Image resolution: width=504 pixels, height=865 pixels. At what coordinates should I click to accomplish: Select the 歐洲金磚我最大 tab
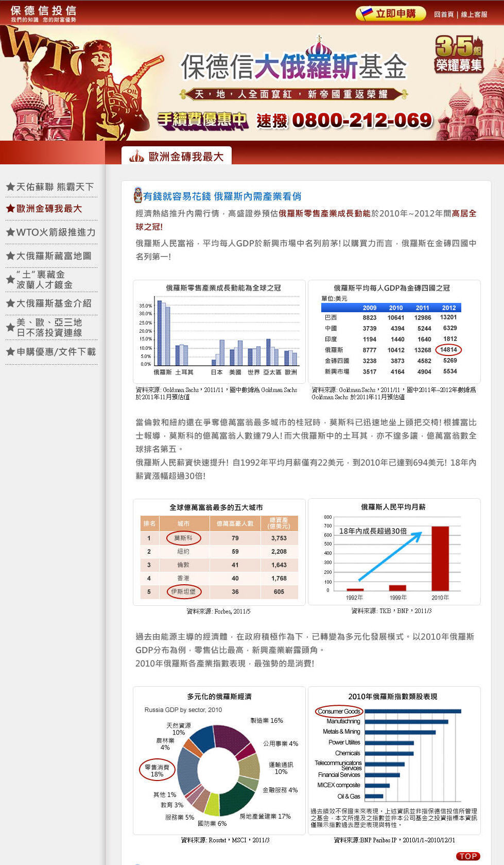click(x=177, y=156)
